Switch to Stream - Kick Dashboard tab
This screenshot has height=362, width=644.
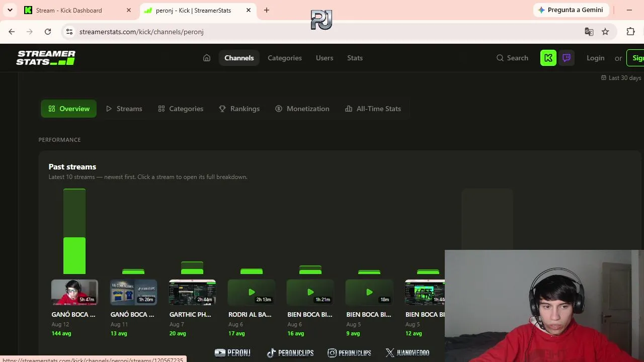pos(78,10)
